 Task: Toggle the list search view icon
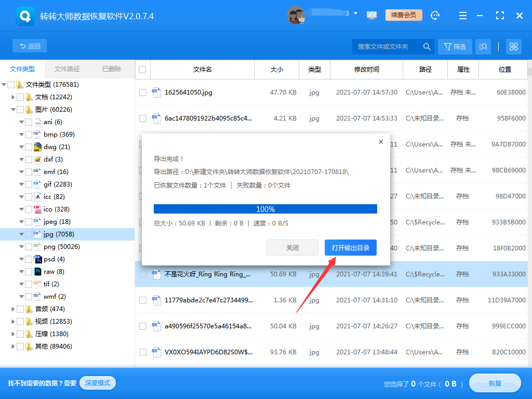(x=483, y=46)
